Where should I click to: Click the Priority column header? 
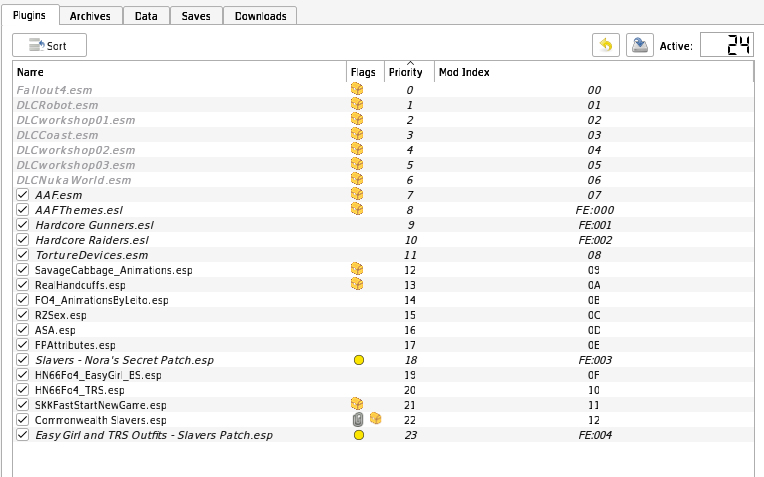pyautogui.click(x=409, y=72)
